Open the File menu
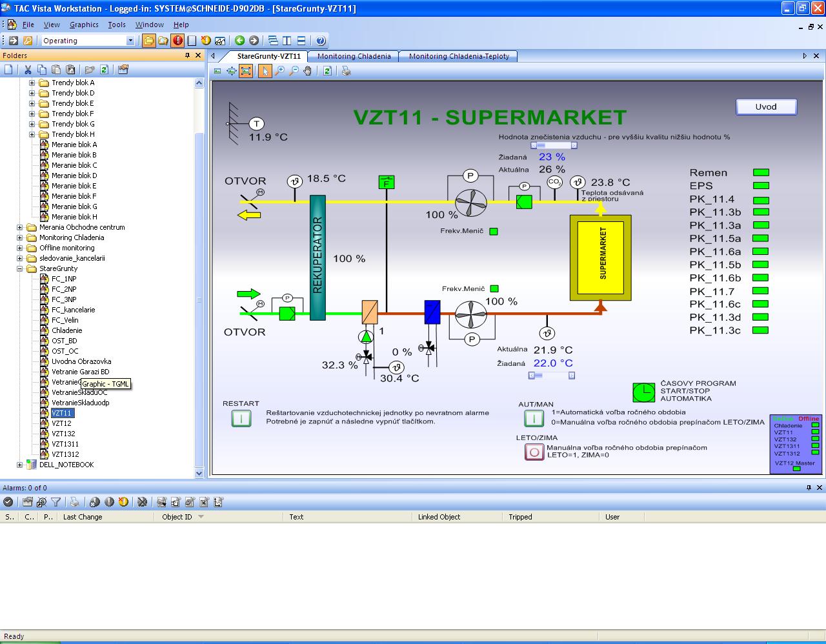Viewport: 826px width, 644px height. (x=28, y=25)
